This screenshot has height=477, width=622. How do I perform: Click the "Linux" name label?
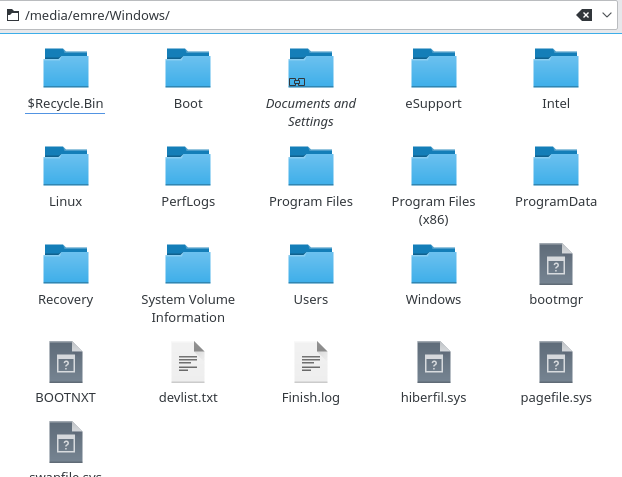tap(65, 202)
